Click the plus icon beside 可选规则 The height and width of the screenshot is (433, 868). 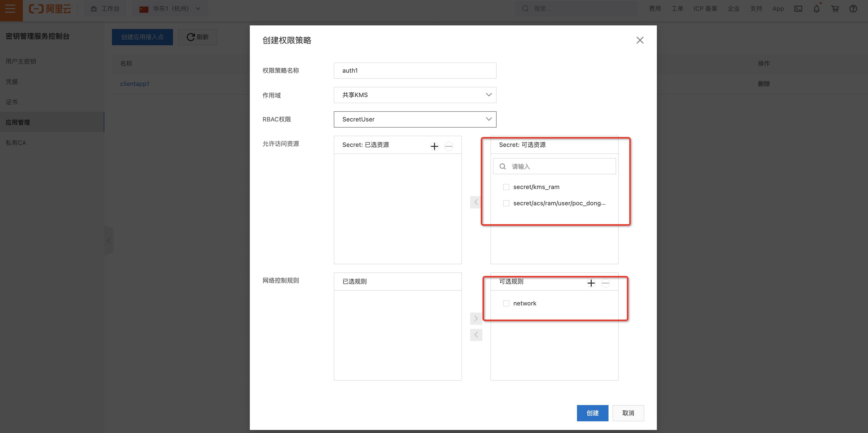tap(591, 283)
